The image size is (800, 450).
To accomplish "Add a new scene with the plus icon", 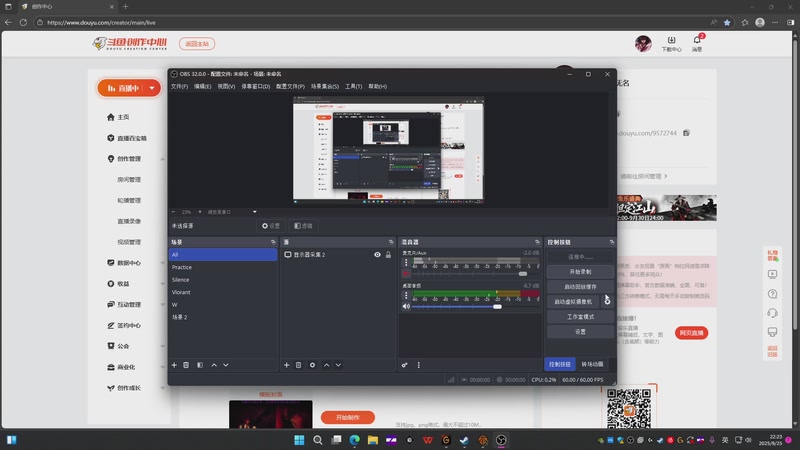I will (174, 365).
